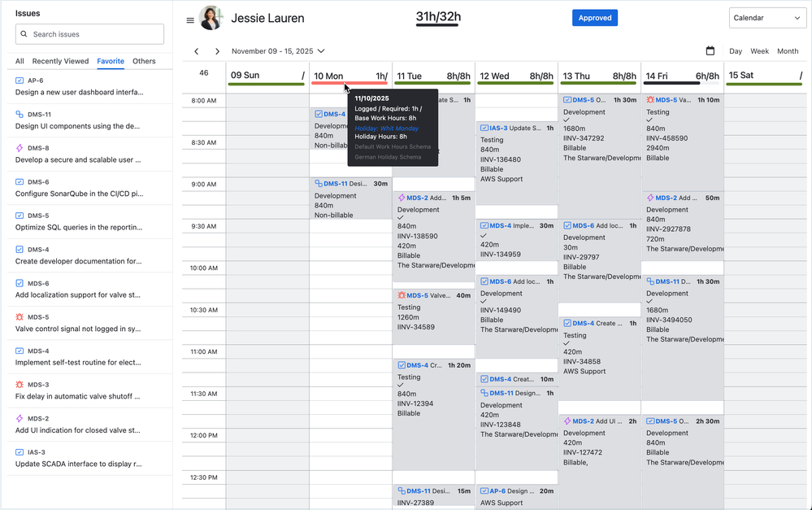812x510 pixels.
Task: Click Jessie Lauren's profile avatar
Action: pyautogui.click(x=211, y=17)
